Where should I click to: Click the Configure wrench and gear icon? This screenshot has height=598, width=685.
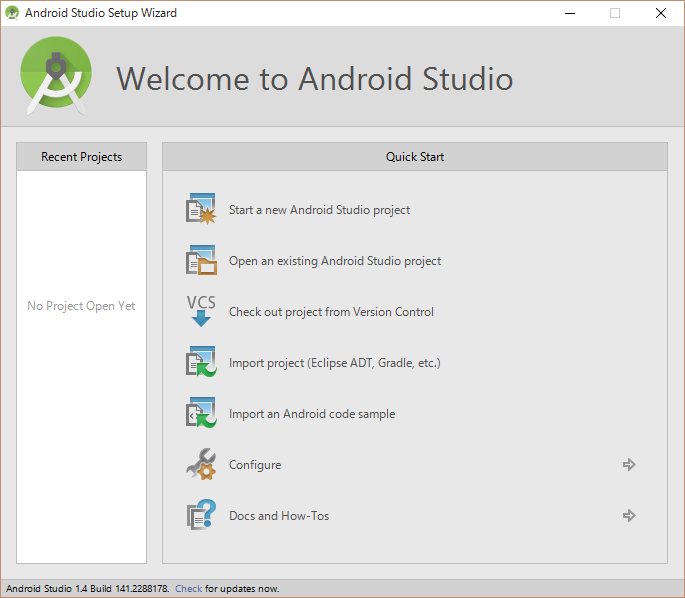point(201,464)
